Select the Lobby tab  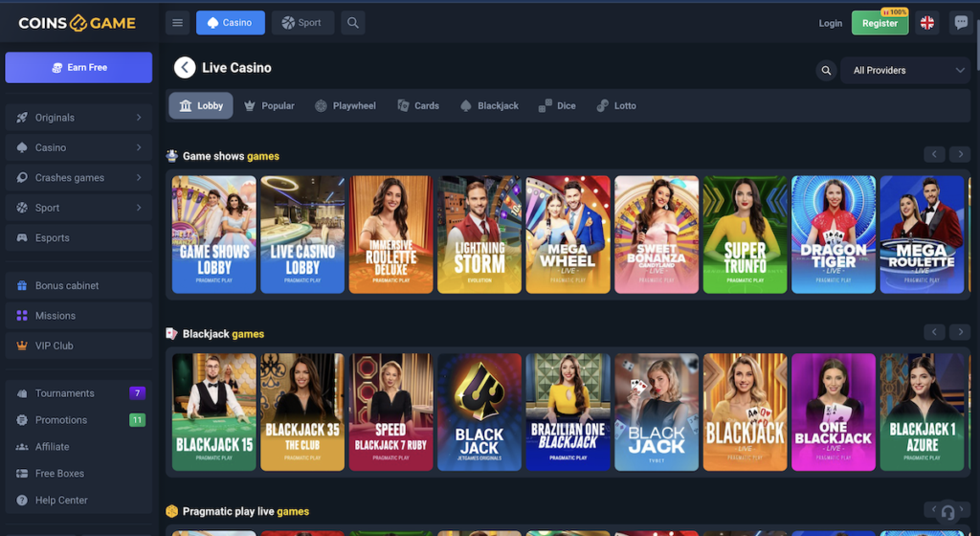[x=201, y=105]
